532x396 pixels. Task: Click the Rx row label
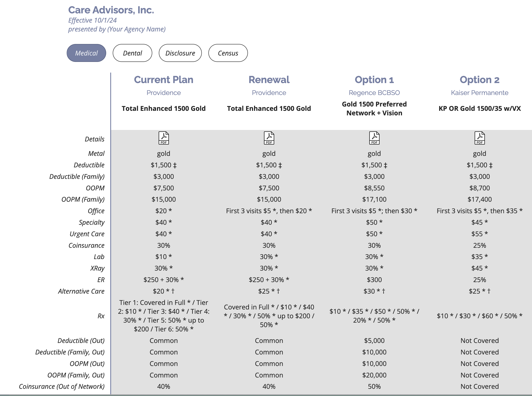click(101, 316)
